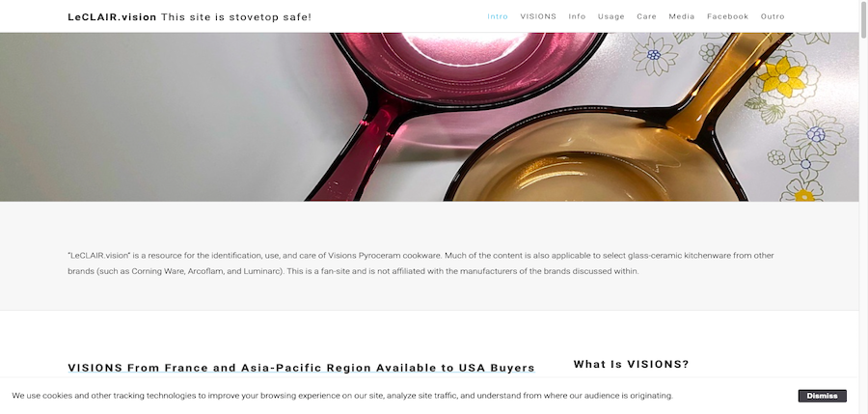Jump to the Care section
Screen dimensions: 868x414
(x=646, y=16)
